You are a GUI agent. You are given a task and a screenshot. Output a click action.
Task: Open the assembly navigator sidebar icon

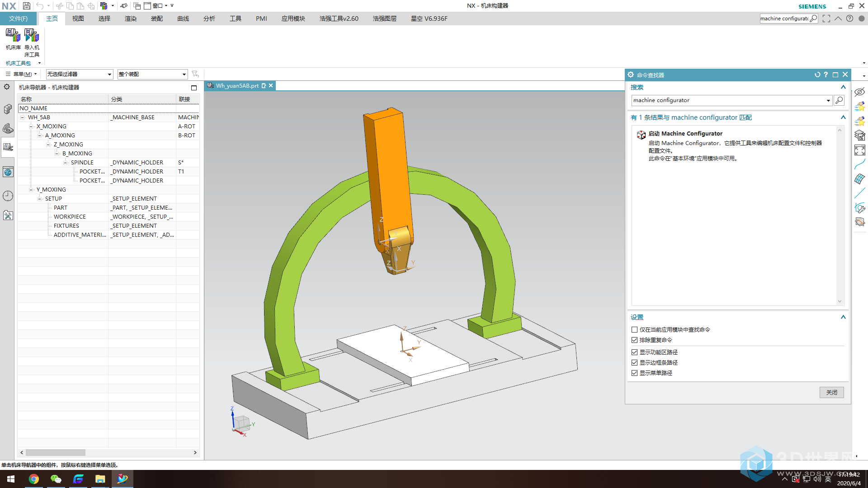pyautogui.click(x=8, y=109)
